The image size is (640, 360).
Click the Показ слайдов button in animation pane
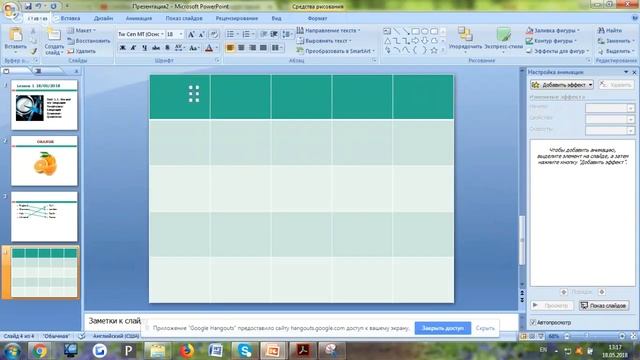pos(604,305)
